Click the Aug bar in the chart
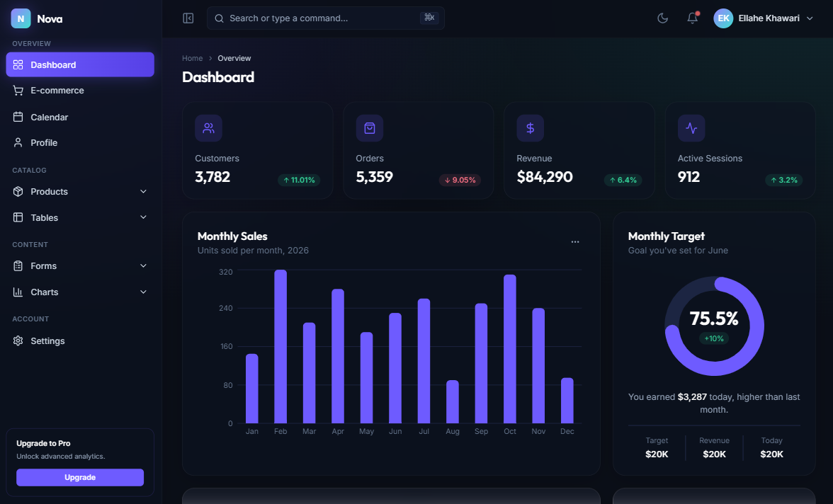833x504 pixels. tap(453, 401)
